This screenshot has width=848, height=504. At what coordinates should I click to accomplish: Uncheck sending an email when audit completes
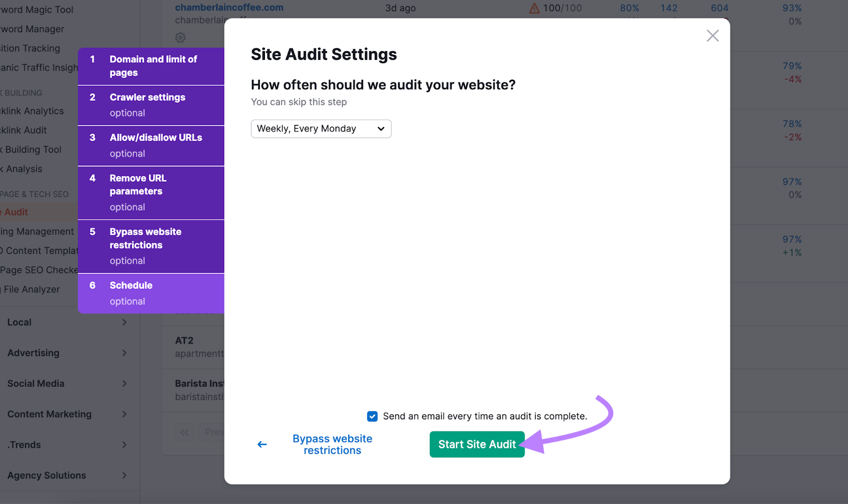coord(372,416)
